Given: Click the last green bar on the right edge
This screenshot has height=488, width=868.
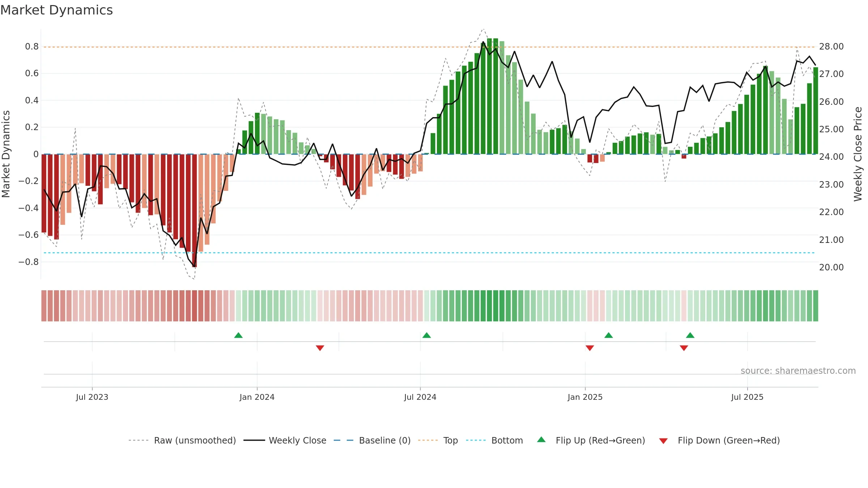Looking at the screenshot, I should (816, 111).
